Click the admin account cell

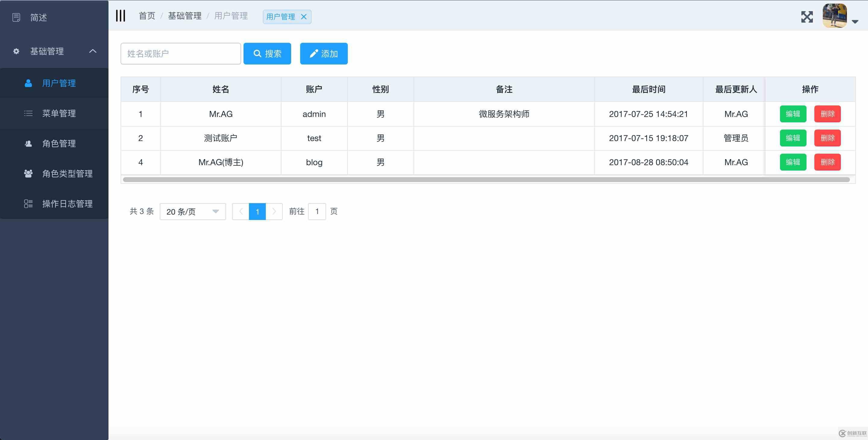[314, 114]
